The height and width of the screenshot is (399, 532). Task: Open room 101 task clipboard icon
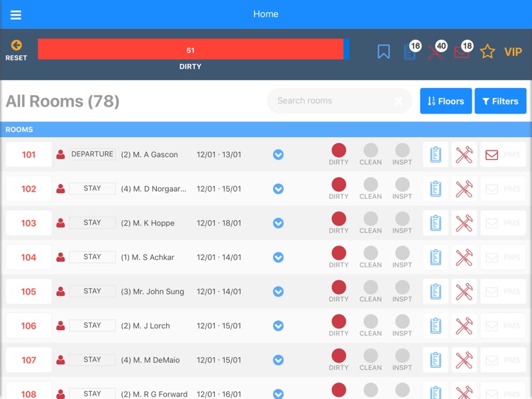[436, 155]
